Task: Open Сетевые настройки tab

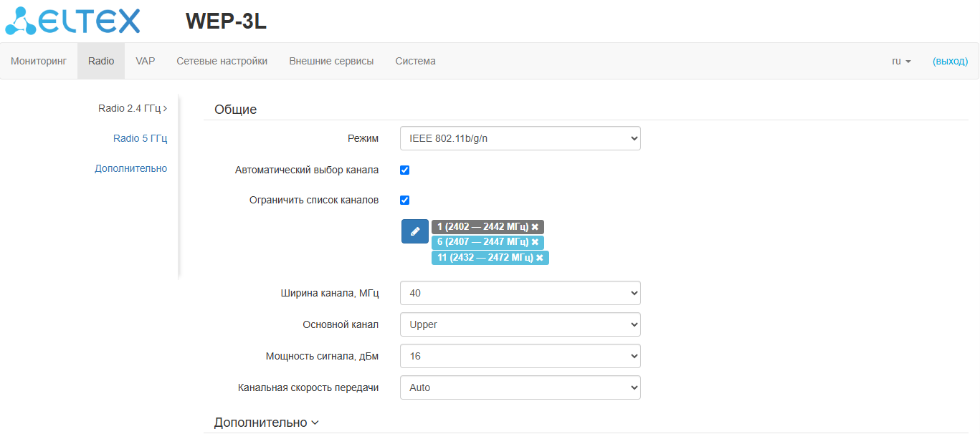Action: point(222,62)
